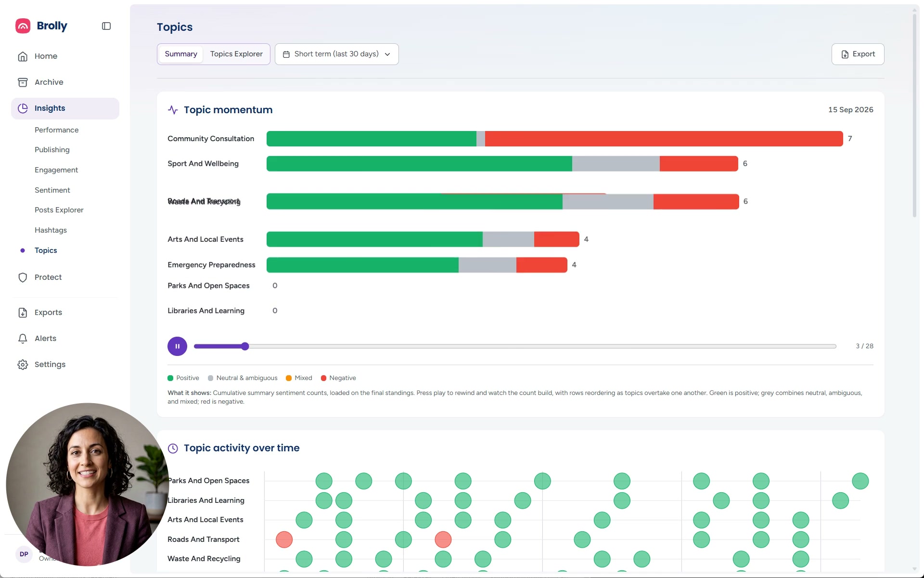Viewport: 924px width, 578px height.
Task: Click the Mixed legend item
Action: coord(299,378)
